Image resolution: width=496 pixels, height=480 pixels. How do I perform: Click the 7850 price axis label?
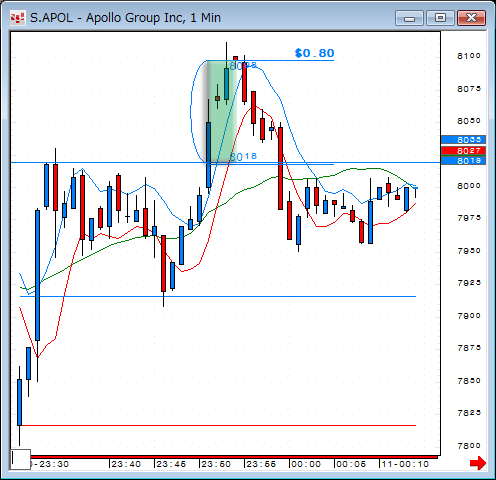(x=469, y=381)
